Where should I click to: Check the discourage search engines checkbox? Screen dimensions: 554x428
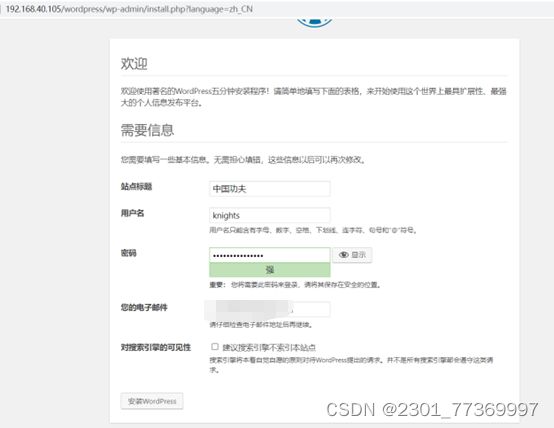[214, 347]
